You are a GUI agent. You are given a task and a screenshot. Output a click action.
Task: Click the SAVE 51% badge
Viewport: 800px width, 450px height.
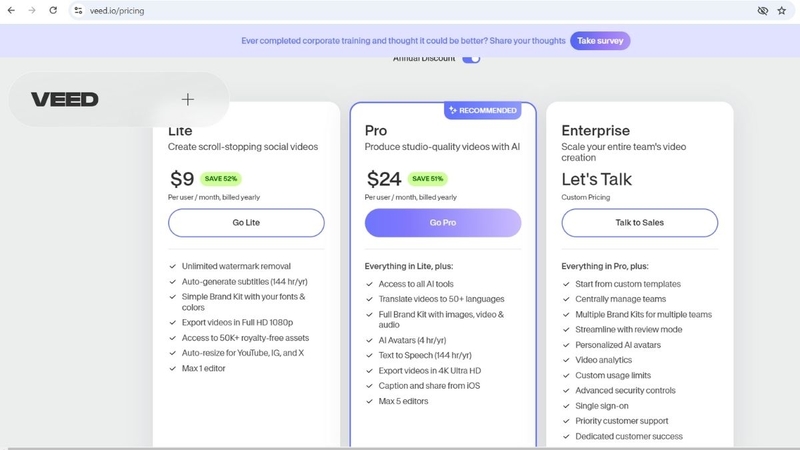(428, 179)
